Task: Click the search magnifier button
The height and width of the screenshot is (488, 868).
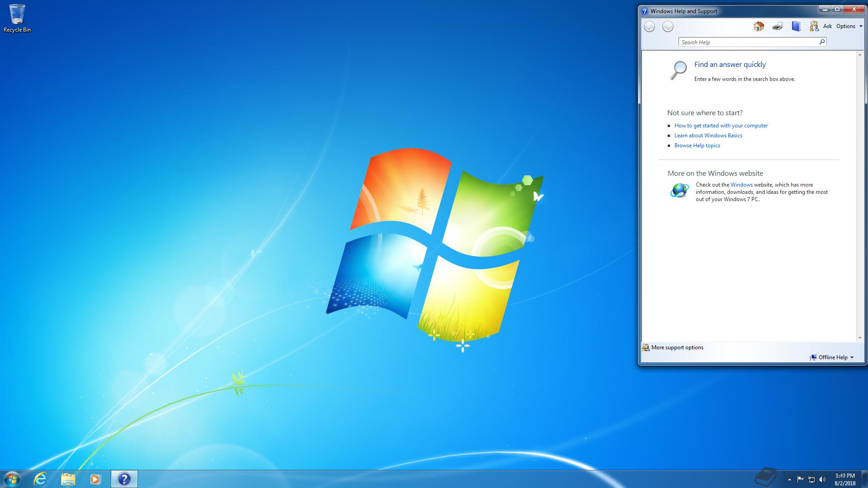Action: click(822, 42)
